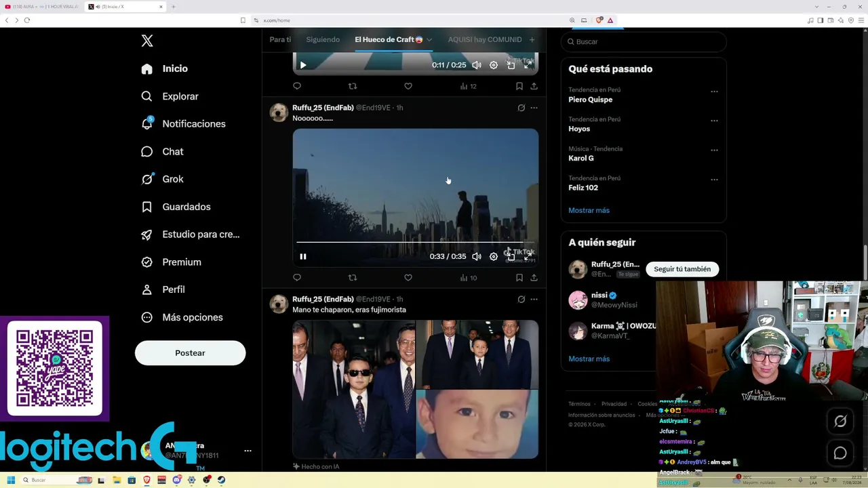Screen dimensions: 868x488
Task: Mute the video at 0:33
Action: pos(477,256)
